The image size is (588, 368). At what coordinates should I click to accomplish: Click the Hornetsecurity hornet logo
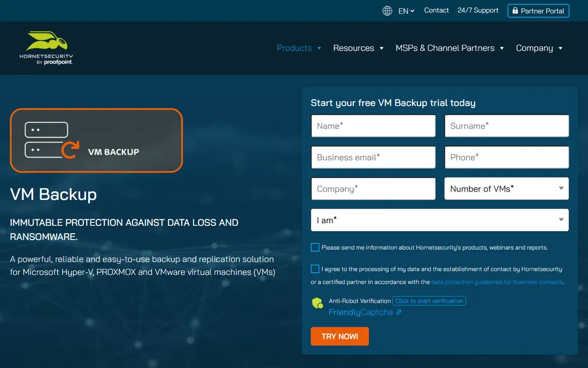[46, 48]
